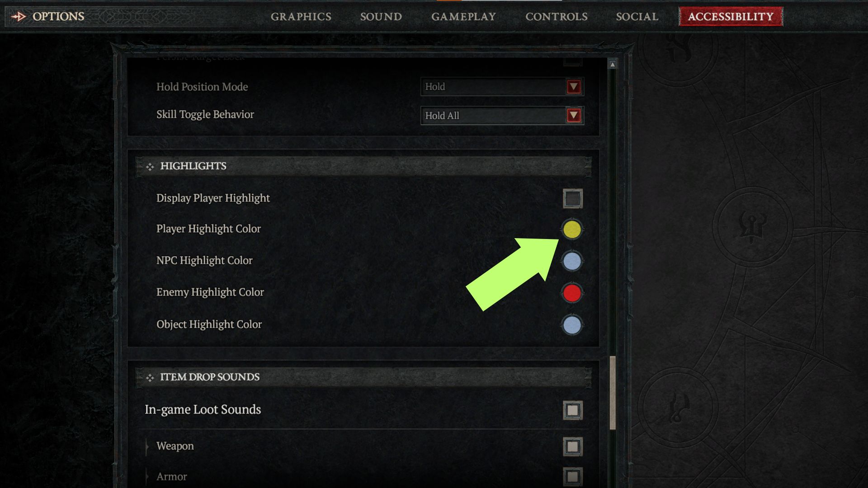This screenshot has height=488, width=868.
Task: Toggle Weapon loot sound checkbox
Action: [571, 445]
